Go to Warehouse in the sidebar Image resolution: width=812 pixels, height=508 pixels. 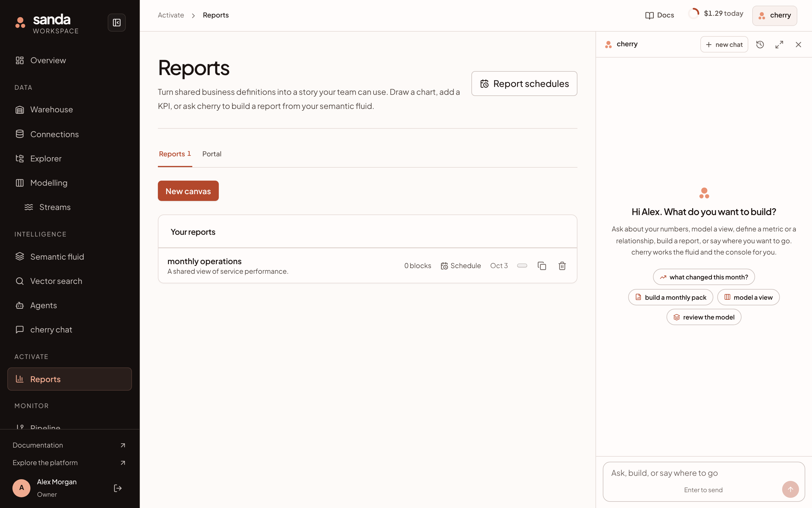[x=69, y=110]
